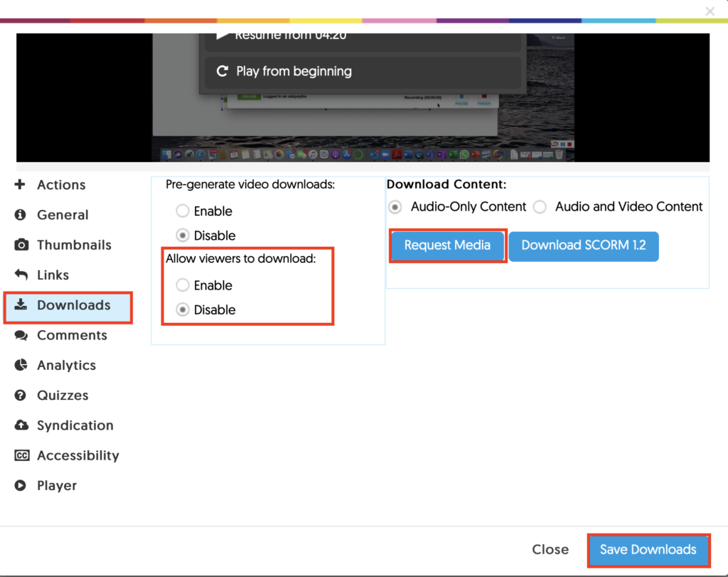Click the question mark icon beside Quizzes
728x577 pixels.
pyautogui.click(x=20, y=396)
